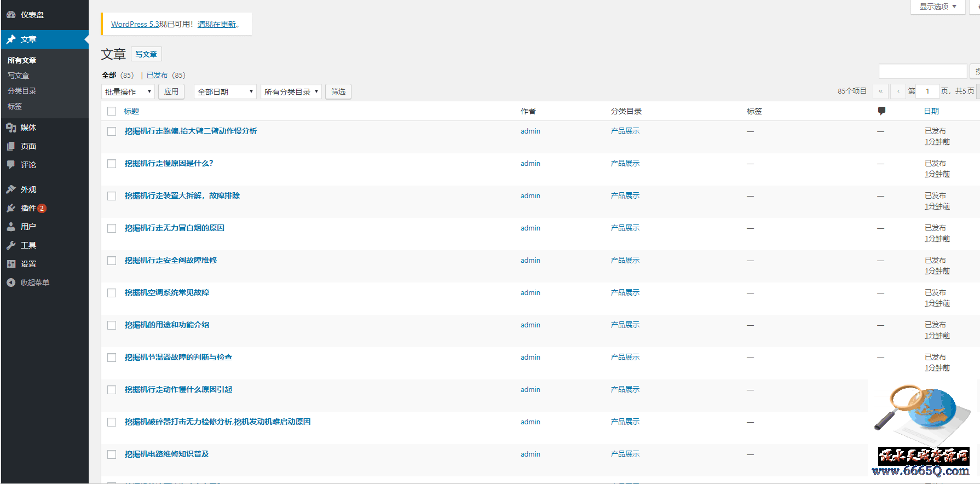Click the settings icon beside 设置
Screen dimensions: 980x484
point(11,264)
